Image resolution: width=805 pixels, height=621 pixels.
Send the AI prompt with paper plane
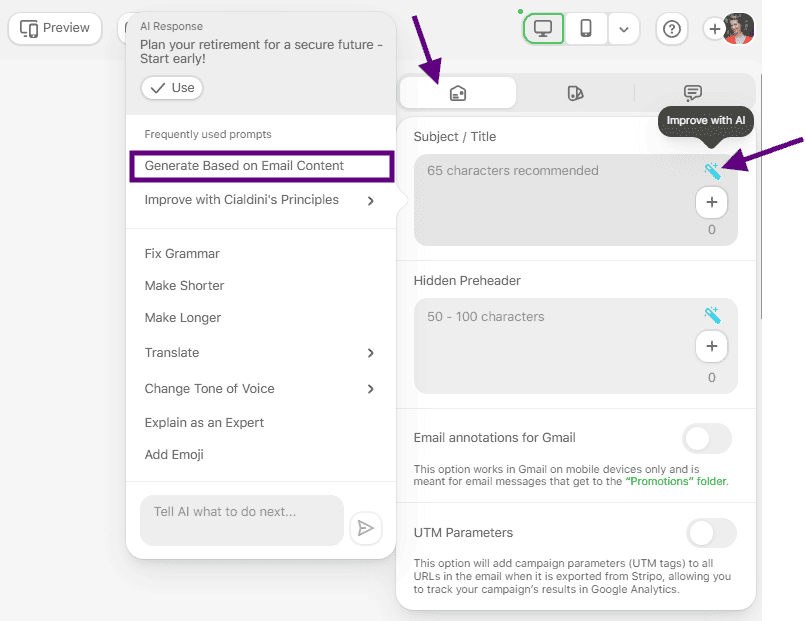point(366,528)
